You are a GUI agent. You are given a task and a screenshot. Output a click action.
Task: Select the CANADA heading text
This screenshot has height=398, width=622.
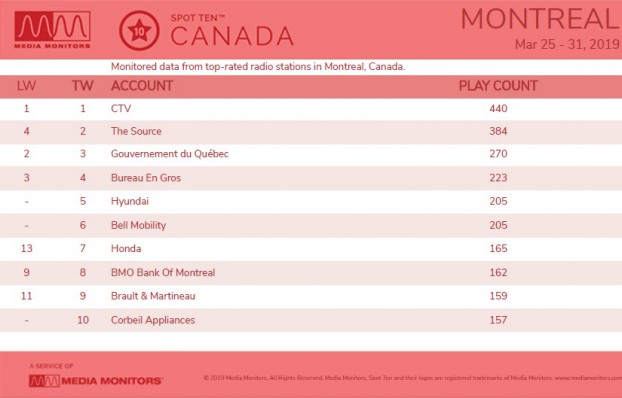point(232,37)
